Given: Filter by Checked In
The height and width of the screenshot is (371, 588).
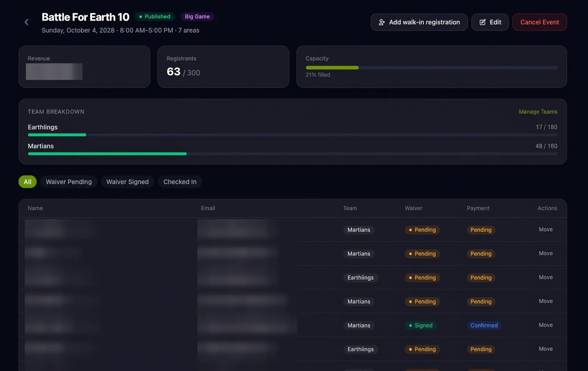Looking at the screenshot, I should pyautogui.click(x=180, y=182).
